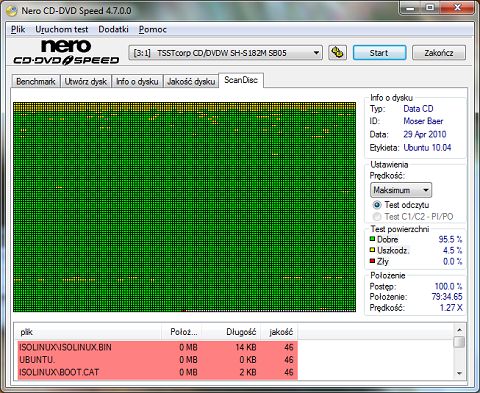Viewport: 480px width, 393px height.
Task: Close the Nero CD-DVD Speed window
Action: (x=457, y=8)
